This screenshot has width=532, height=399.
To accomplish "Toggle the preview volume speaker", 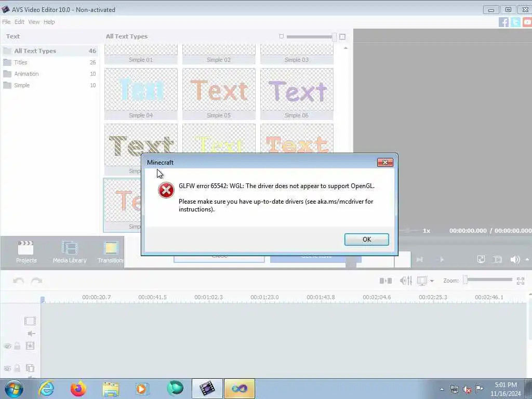I will (515, 260).
